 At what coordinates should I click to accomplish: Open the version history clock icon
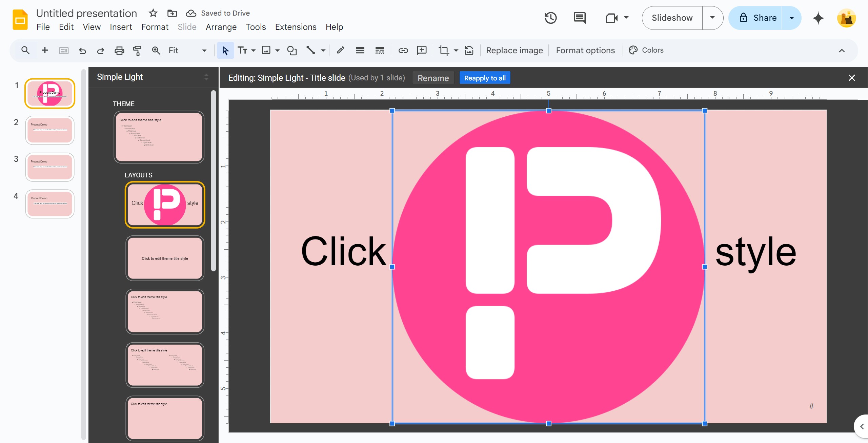(x=551, y=18)
